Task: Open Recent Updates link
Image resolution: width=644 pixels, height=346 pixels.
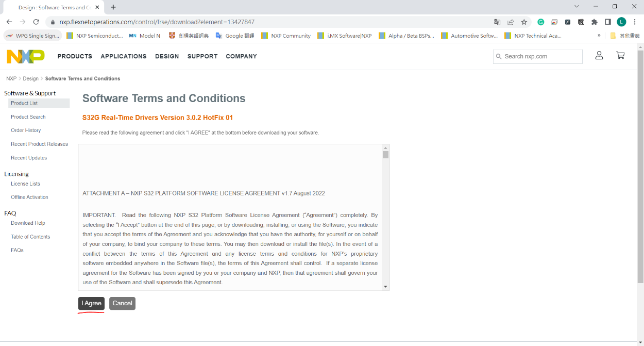Action: 29,158
